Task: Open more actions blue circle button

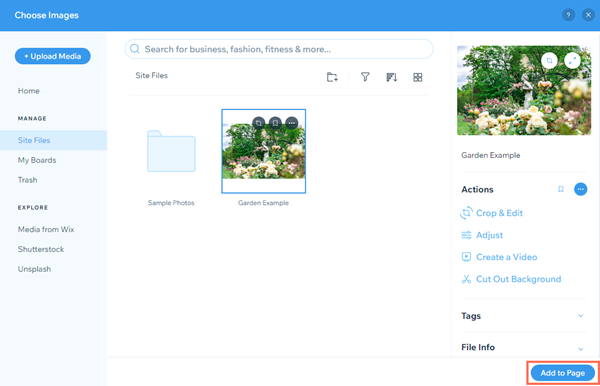Action: (580, 189)
